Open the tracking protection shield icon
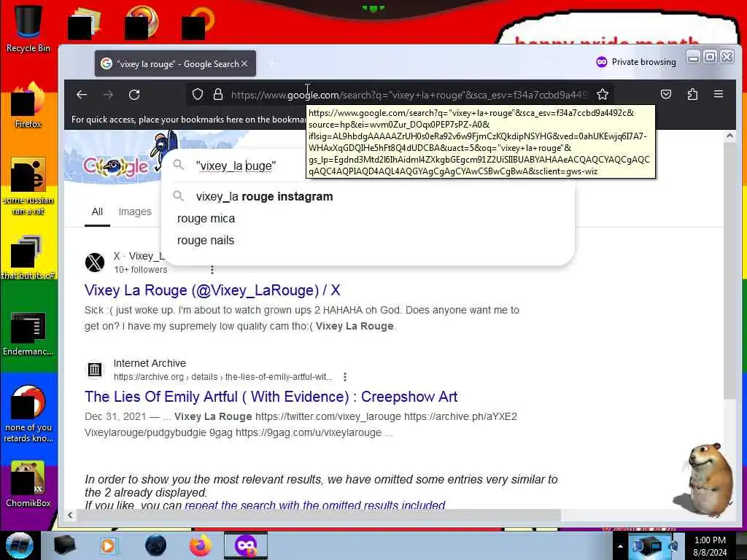 [198, 94]
